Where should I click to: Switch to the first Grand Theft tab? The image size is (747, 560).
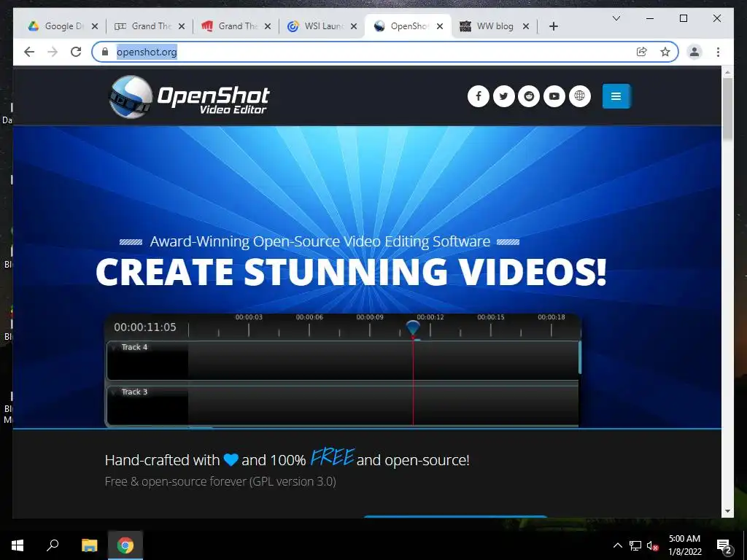pos(149,26)
